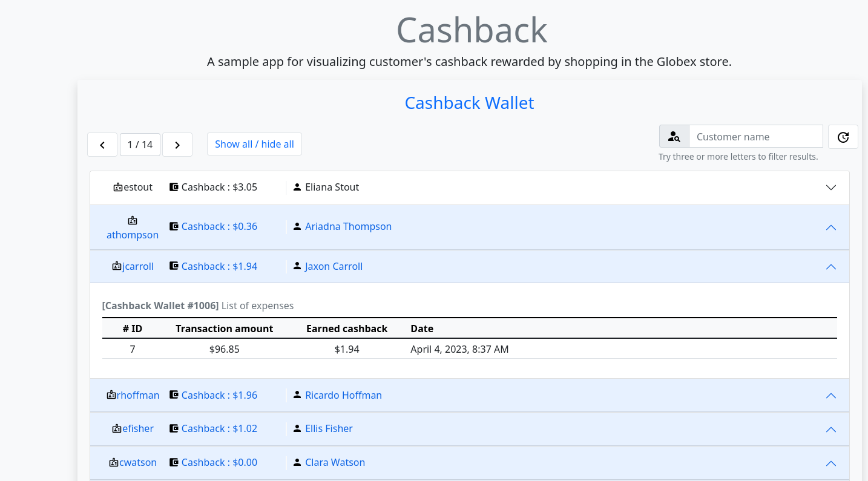The width and height of the screenshot is (868, 481).
Task: Click wallet icon next to Cashback $1.96
Action: (x=174, y=394)
